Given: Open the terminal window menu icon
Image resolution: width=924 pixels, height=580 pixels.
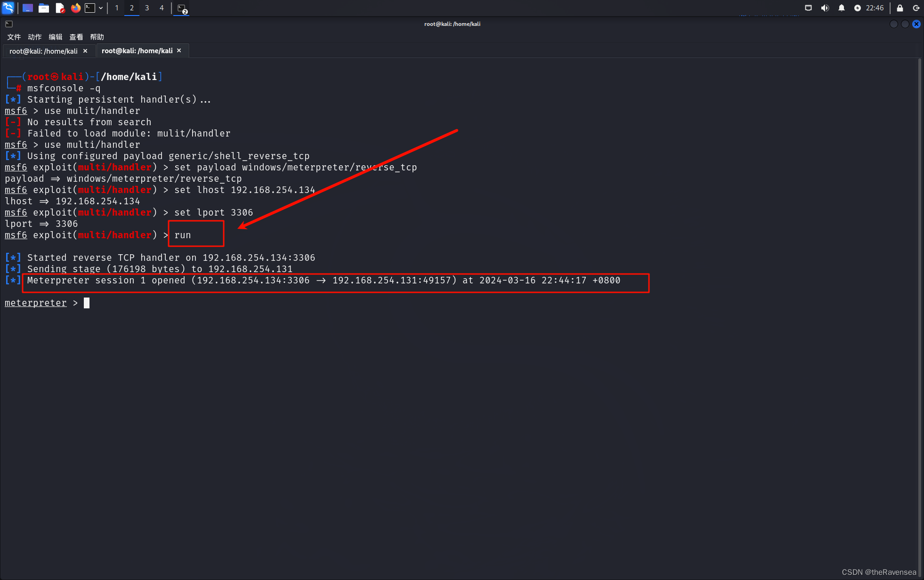Looking at the screenshot, I should pos(9,24).
